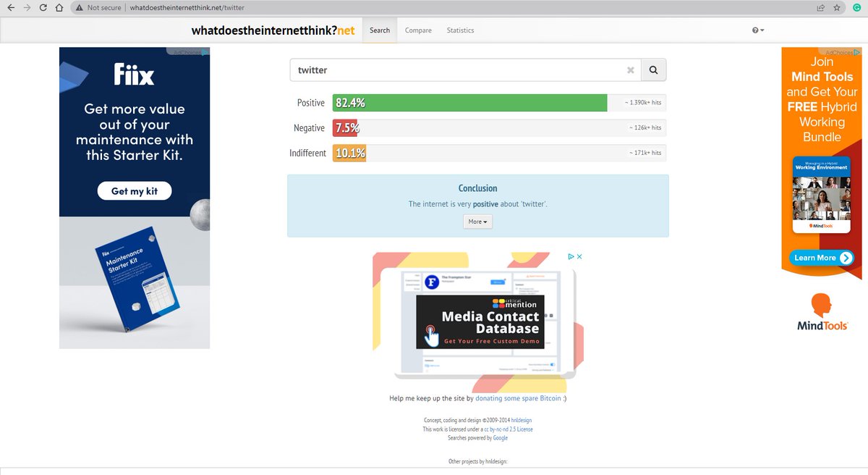Open the Compare tab
The height and width of the screenshot is (475, 868).
click(418, 30)
